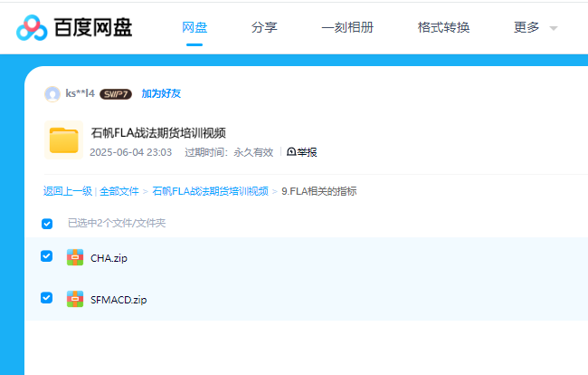Viewport: 588px width, 375px height.
Task: Click the SFMACD.zip file name
Action: pos(119,300)
